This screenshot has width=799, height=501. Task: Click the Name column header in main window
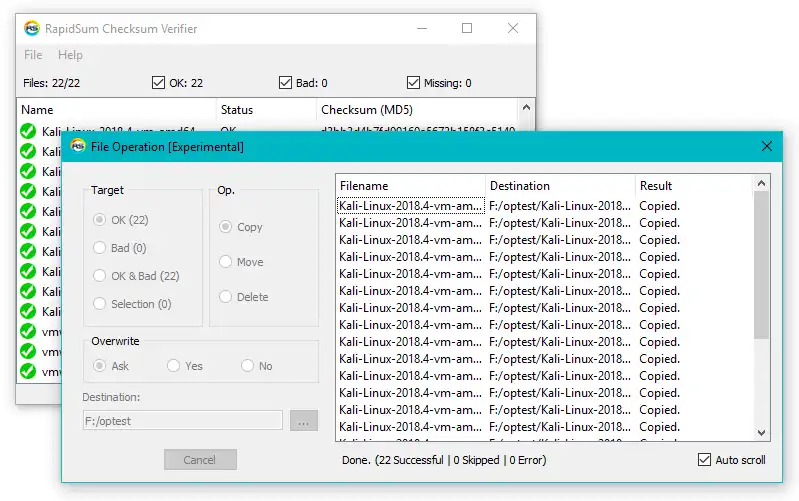click(117, 110)
